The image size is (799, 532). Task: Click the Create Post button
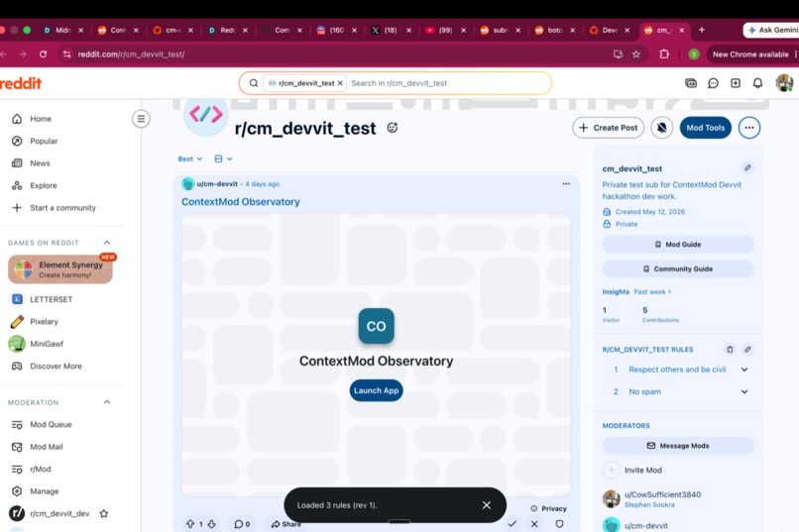608,128
